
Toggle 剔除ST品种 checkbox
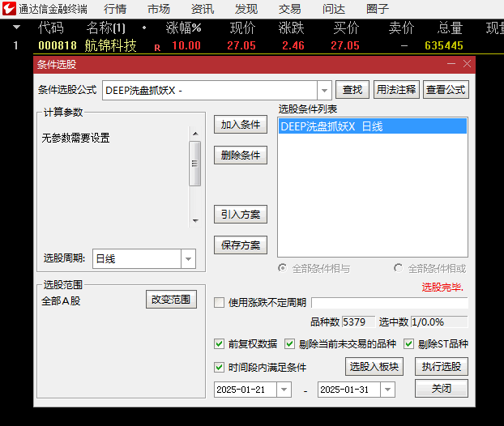pyautogui.click(x=409, y=343)
